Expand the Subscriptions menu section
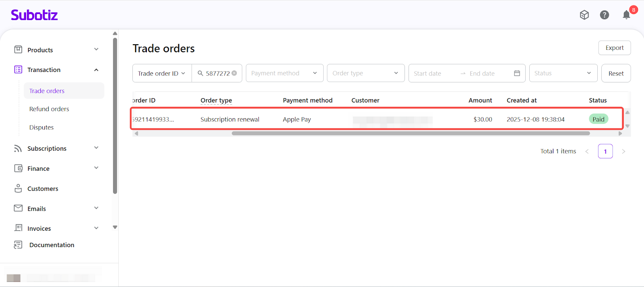The image size is (644, 287). point(96,148)
